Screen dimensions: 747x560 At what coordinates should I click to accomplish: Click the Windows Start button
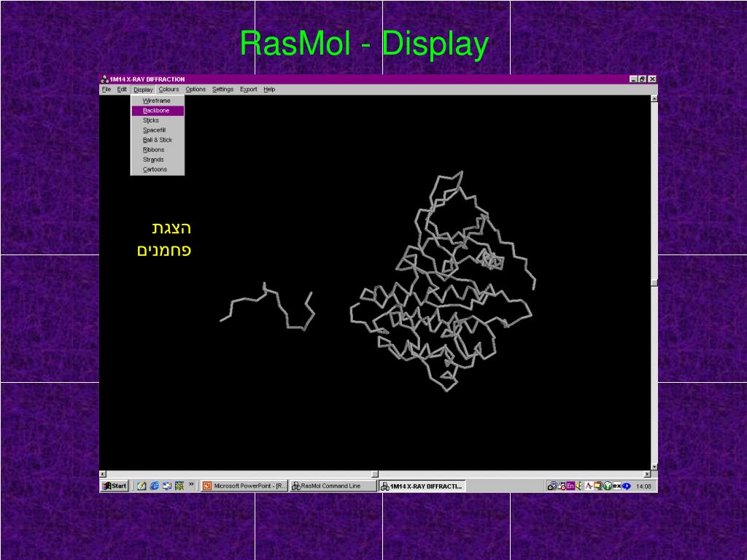tap(115, 486)
